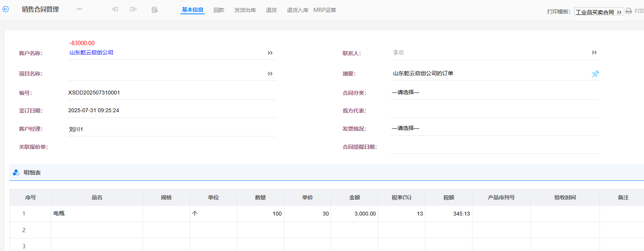Click the 明细表 section header
Image resolution: width=644 pixels, height=251 pixels.
point(326,172)
